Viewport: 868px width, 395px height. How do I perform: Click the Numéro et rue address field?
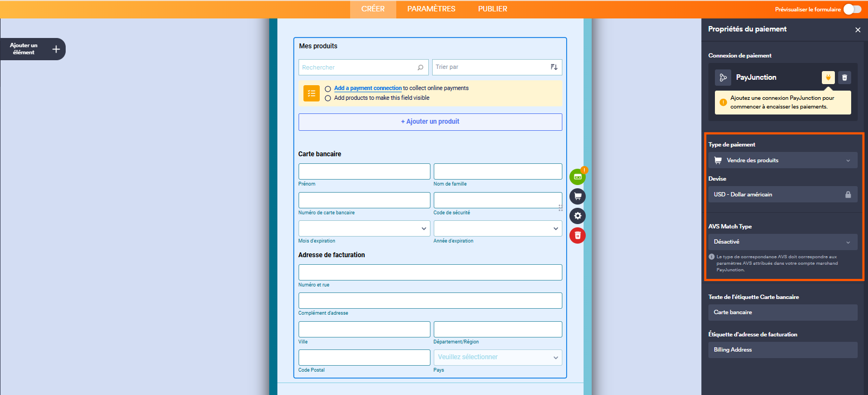click(x=430, y=272)
